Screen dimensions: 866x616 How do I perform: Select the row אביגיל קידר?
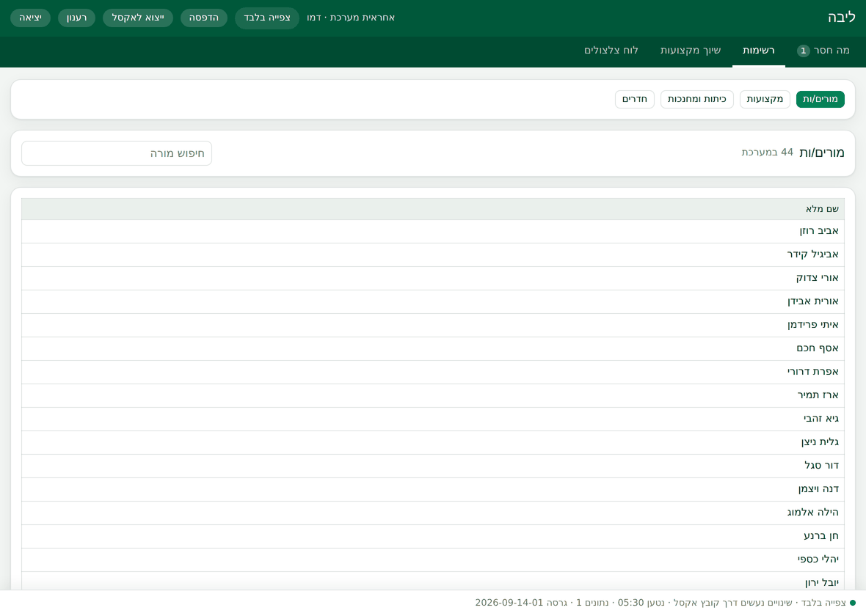pos(433,255)
